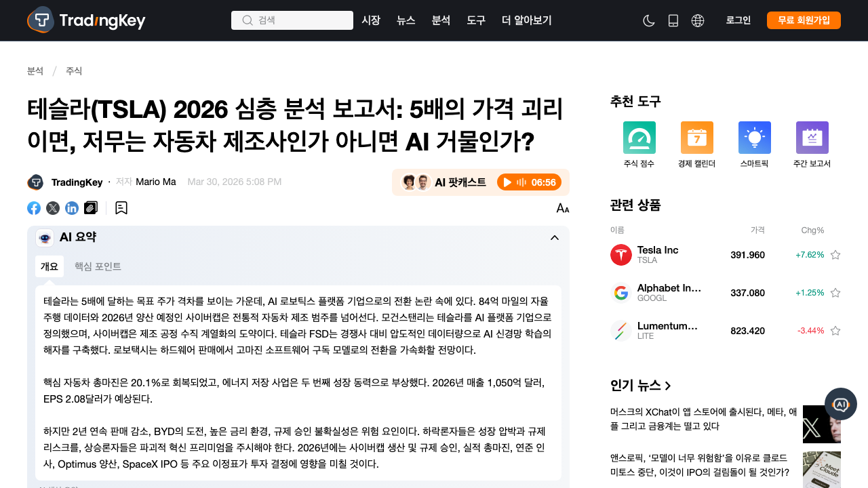
Task: Open 스마트픽 tool icon
Action: (755, 138)
